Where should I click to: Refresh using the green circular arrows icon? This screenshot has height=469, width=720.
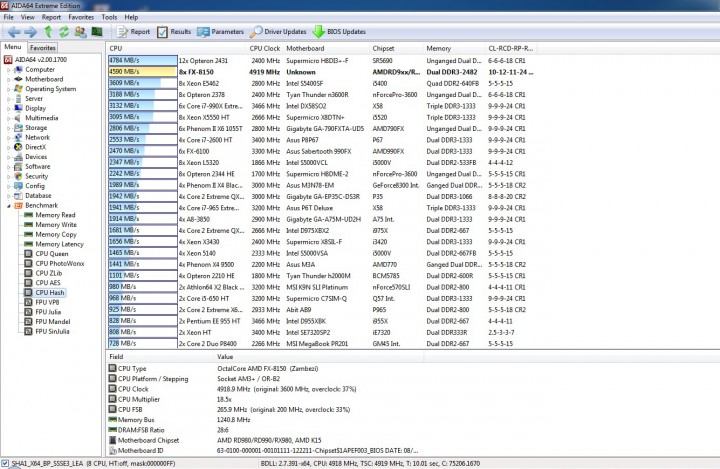[64, 32]
